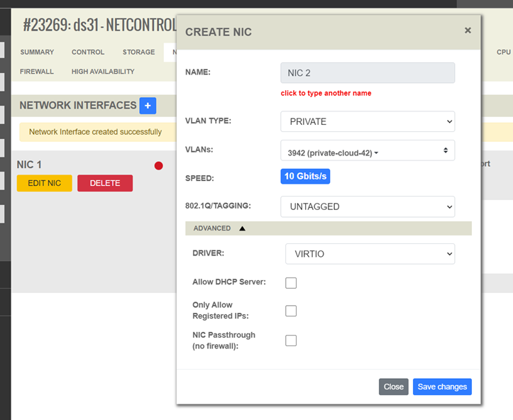Image resolution: width=513 pixels, height=420 pixels.
Task: Open the VLANs selector showing 3942
Action: [368, 150]
